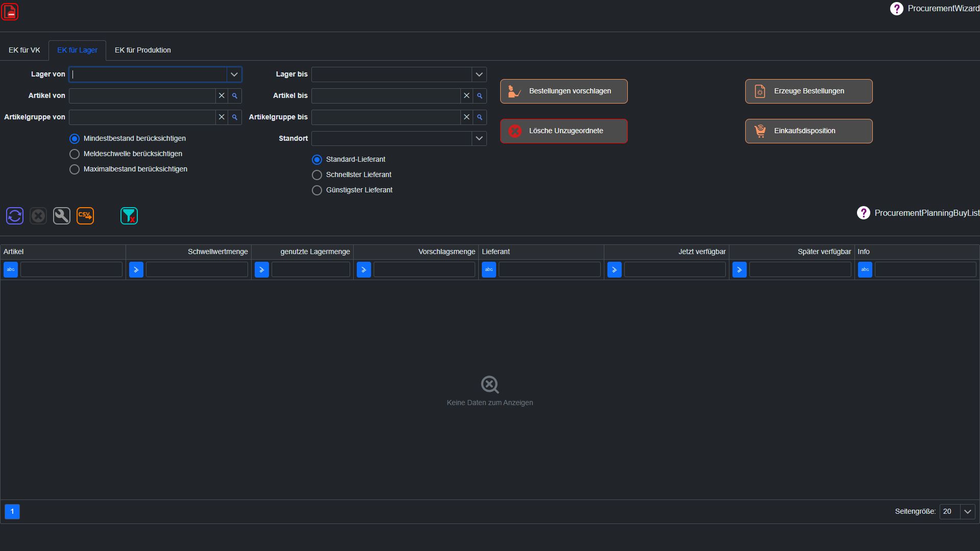Switch to EK für Produktion tab
This screenshot has width=980, height=551.
pyautogui.click(x=143, y=50)
